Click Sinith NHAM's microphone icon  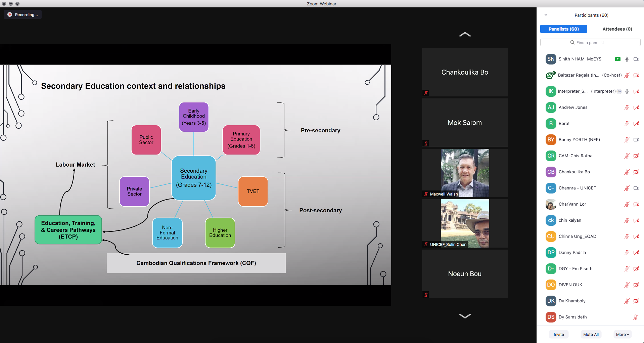pos(627,59)
